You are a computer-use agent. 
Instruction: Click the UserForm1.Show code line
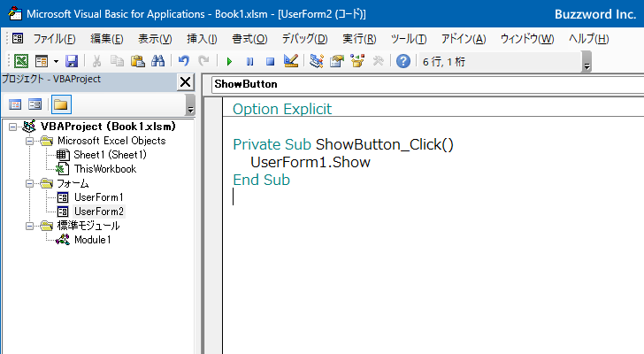[310, 162]
